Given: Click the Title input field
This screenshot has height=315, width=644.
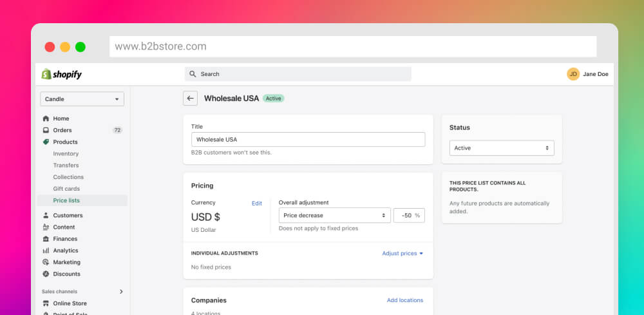Looking at the screenshot, I should [308, 139].
